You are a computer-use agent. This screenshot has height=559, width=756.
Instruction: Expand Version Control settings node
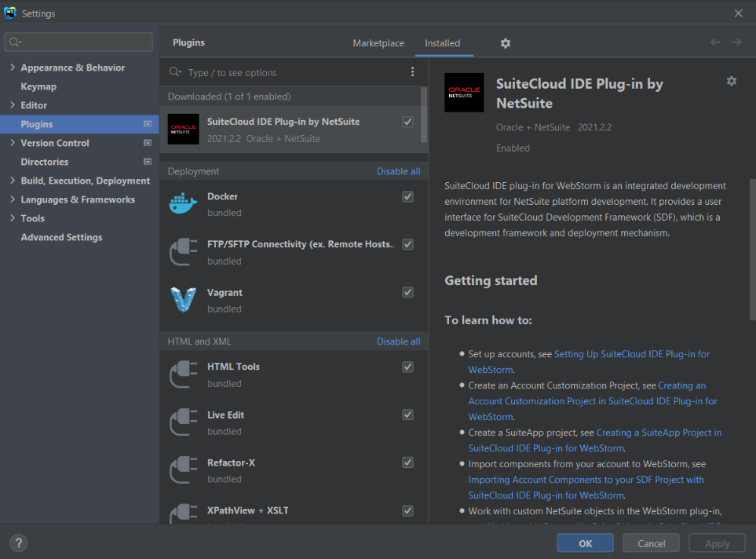click(12, 143)
